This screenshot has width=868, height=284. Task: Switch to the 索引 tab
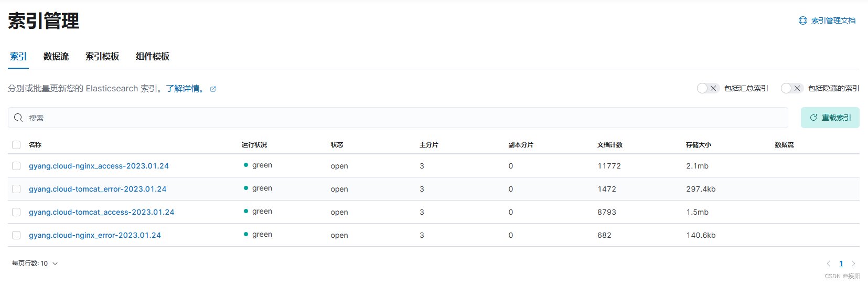[x=18, y=56]
